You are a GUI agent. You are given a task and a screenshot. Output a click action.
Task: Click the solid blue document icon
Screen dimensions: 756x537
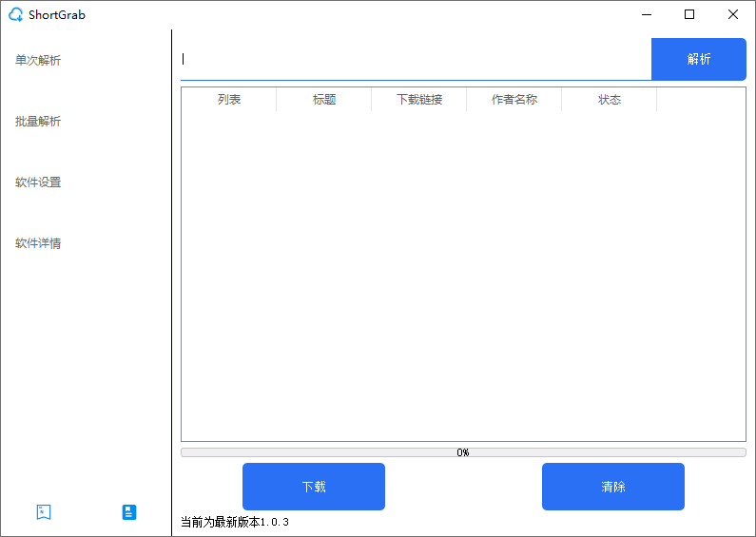click(129, 511)
